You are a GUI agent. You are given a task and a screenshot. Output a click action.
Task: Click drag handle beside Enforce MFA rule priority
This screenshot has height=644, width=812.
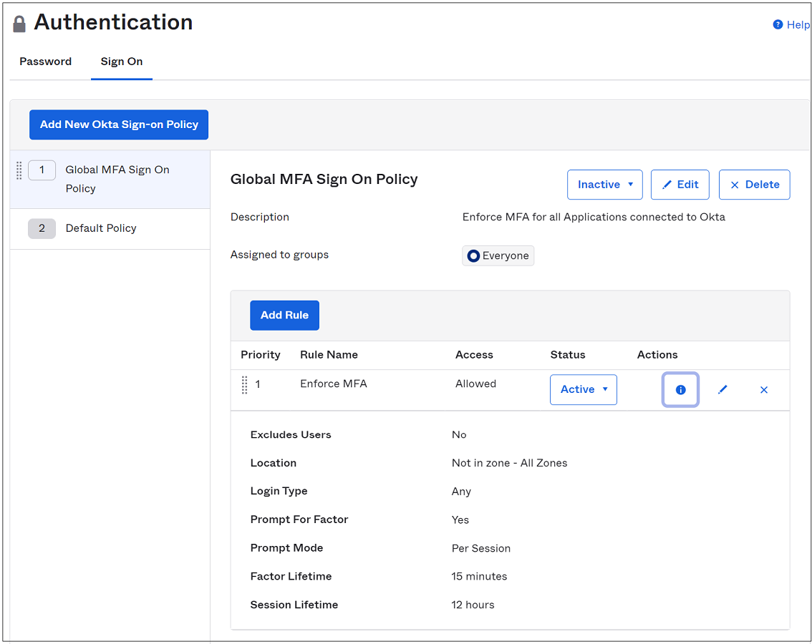click(x=244, y=385)
